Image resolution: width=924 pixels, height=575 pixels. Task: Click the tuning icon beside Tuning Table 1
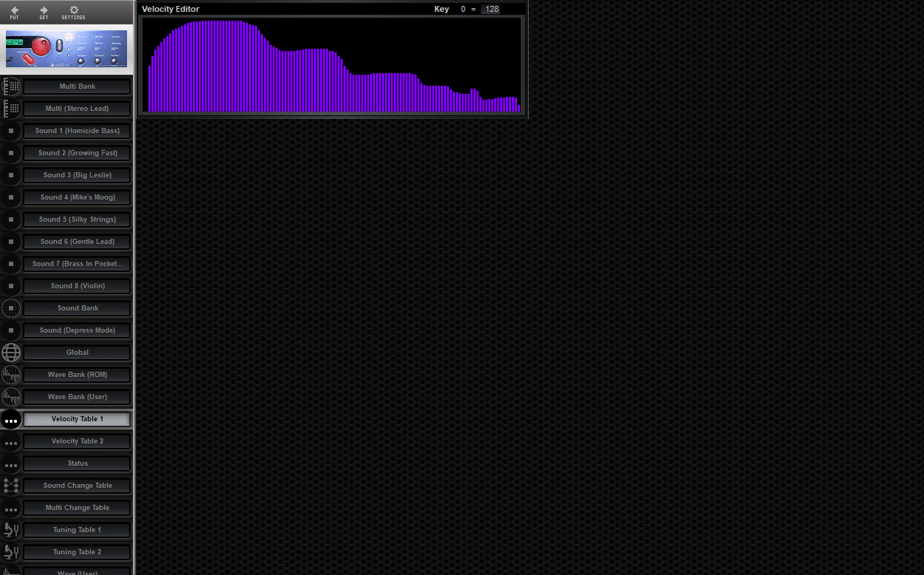(11, 530)
